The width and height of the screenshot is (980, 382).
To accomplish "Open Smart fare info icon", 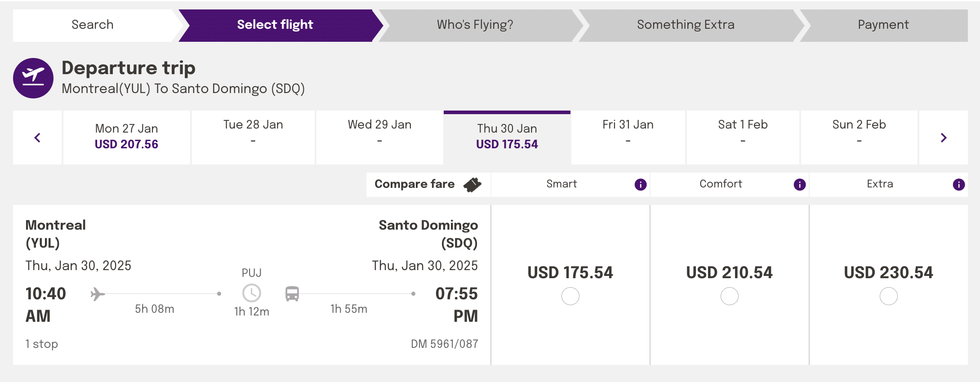I will pyautogui.click(x=640, y=184).
